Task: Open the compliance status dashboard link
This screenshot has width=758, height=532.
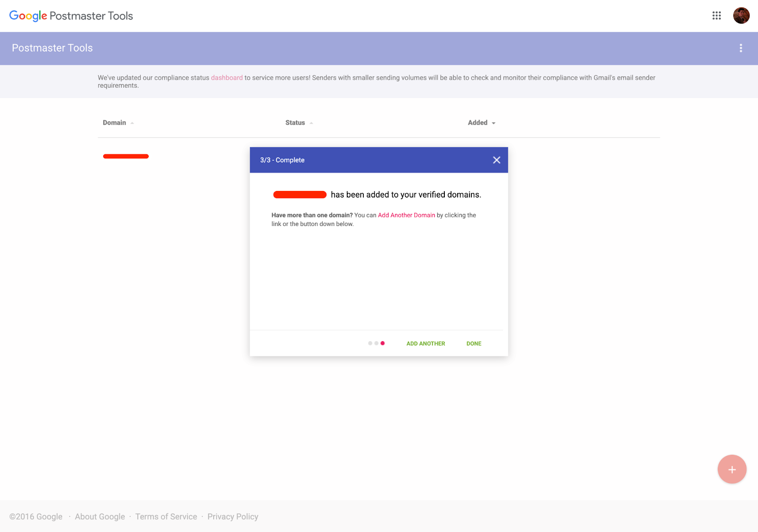Action: [227, 78]
